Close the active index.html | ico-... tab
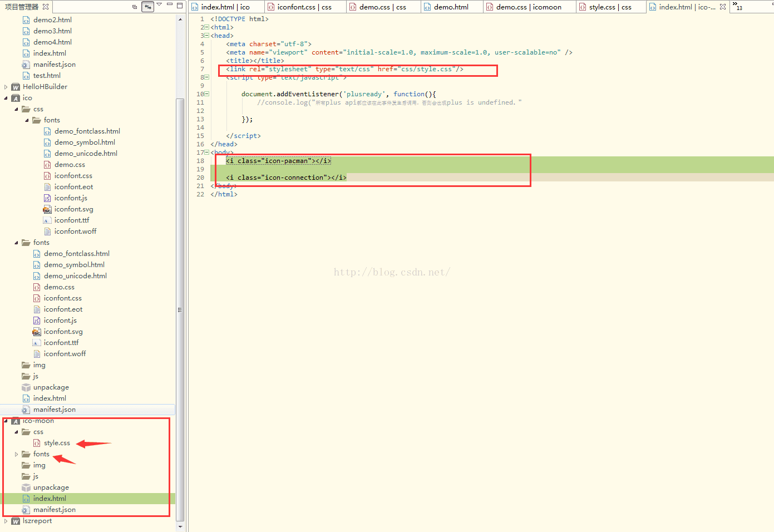774x532 pixels. [x=722, y=7]
